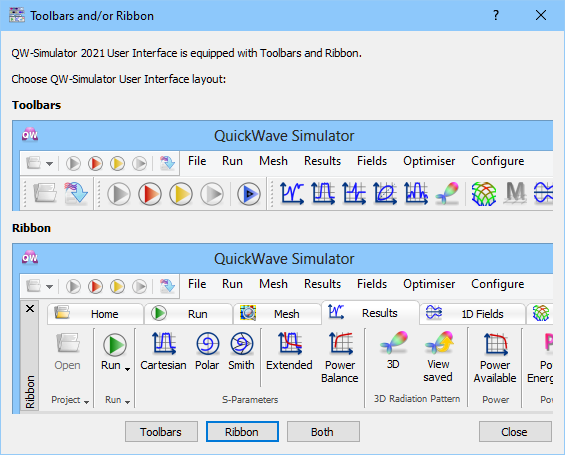Click the green Run play icon in ribbon
Viewport: 565px width, 455px height.
click(115, 345)
